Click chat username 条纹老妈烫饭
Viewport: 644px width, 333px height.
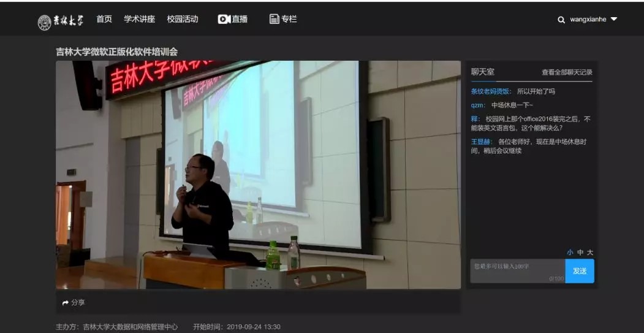coord(491,91)
